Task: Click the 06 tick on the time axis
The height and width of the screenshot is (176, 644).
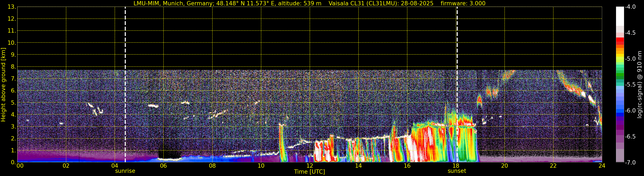Action: pyautogui.click(x=163, y=166)
